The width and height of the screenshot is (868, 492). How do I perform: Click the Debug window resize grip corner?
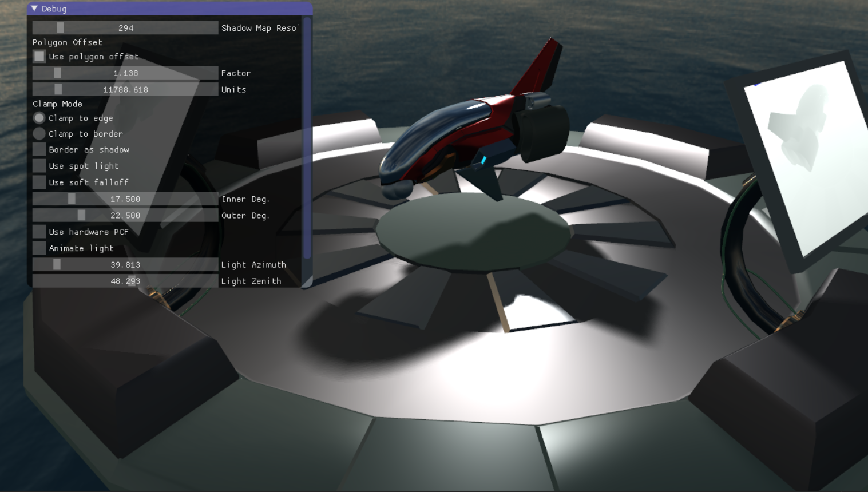pyautogui.click(x=308, y=283)
